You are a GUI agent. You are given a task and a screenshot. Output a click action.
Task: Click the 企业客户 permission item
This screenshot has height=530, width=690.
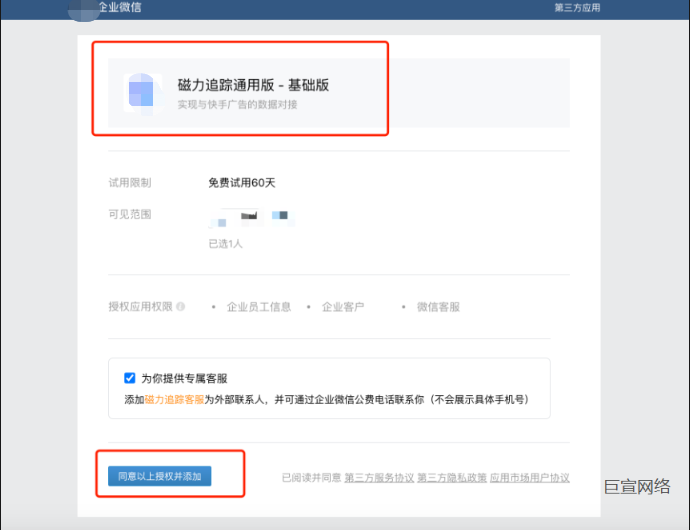tap(343, 307)
